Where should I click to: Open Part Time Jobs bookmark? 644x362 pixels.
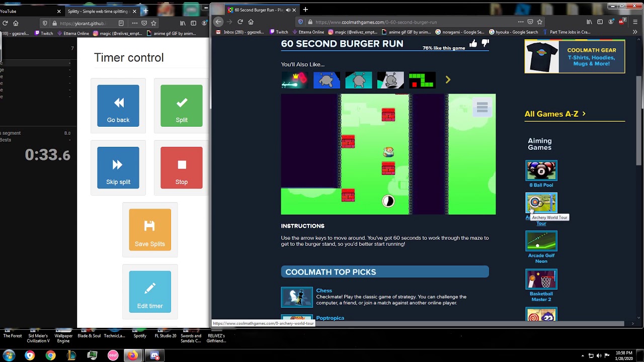tap(566, 32)
